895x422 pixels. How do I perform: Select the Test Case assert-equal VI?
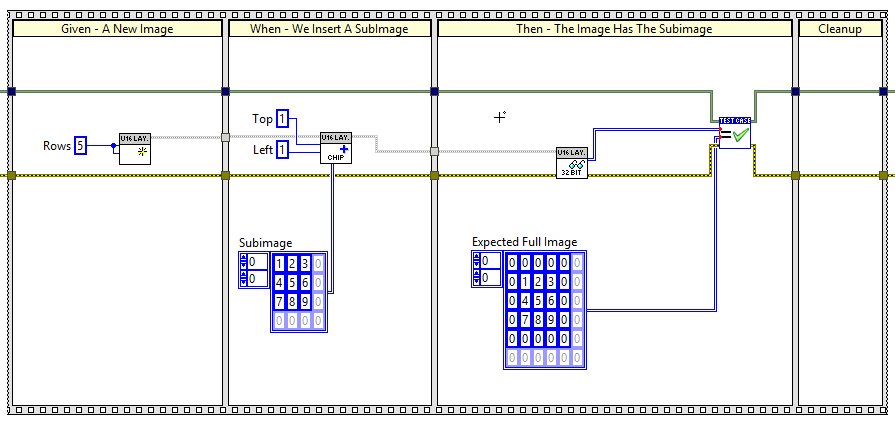[734, 133]
